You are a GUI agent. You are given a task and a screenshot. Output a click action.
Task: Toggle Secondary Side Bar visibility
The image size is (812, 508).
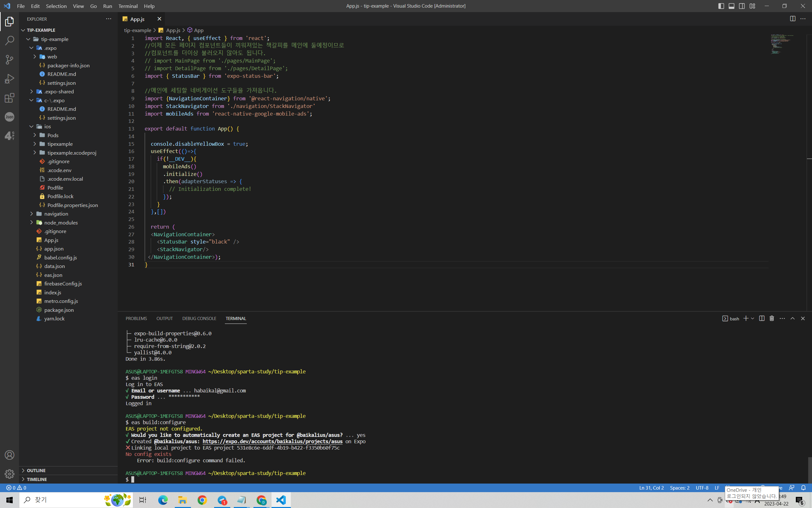point(742,6)
